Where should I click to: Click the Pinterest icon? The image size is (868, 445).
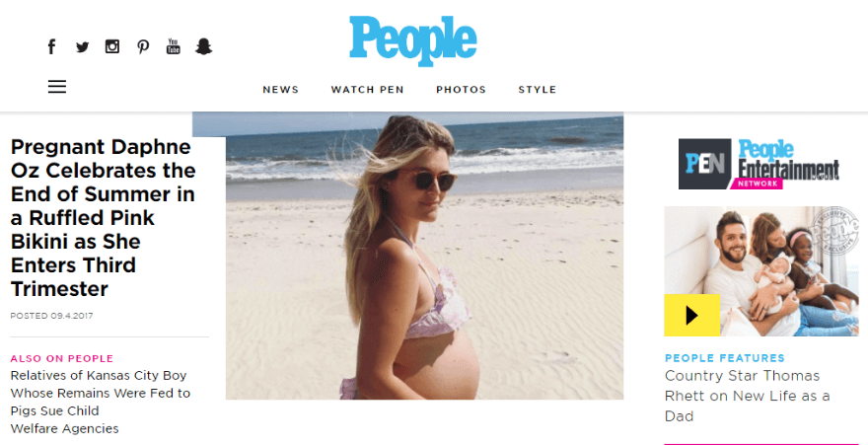tap(143, 47)
